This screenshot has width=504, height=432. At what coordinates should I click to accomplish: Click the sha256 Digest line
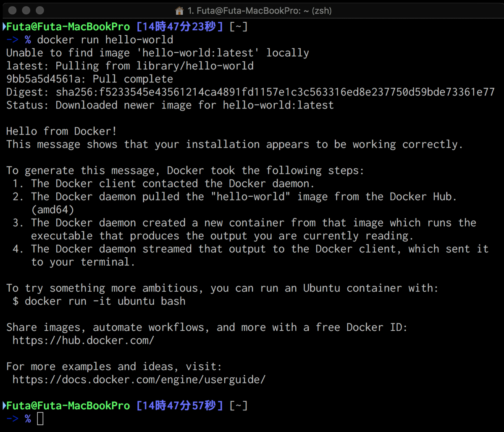coord(250,92)
